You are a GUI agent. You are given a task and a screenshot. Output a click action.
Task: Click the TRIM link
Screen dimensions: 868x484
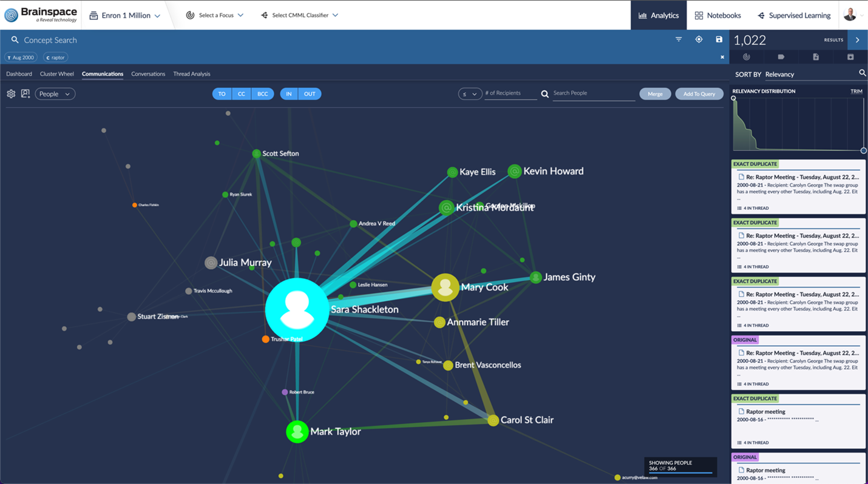pos(856,91)
